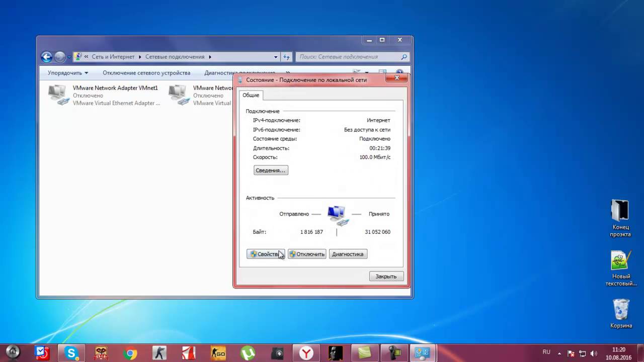This screenshot has width=644, height=362.
Task: Open the video camcorder taskbar icon
Action: tap(395, 353)
